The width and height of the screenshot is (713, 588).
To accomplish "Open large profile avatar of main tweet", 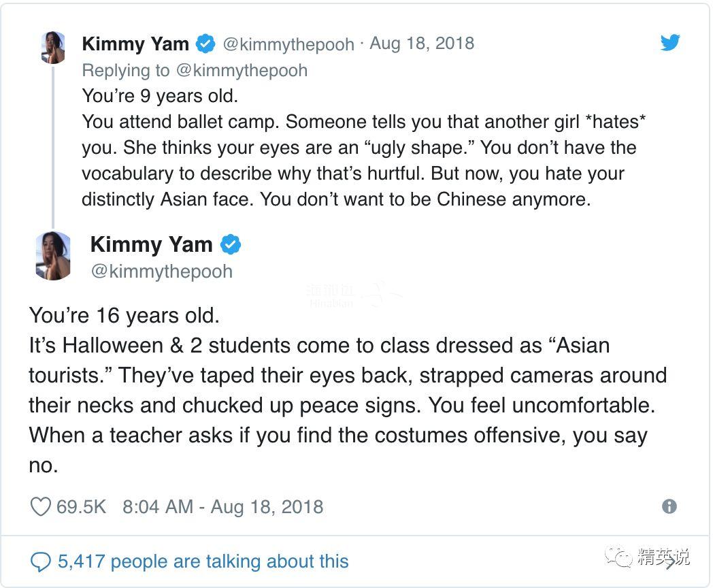I will click(53, 256).
